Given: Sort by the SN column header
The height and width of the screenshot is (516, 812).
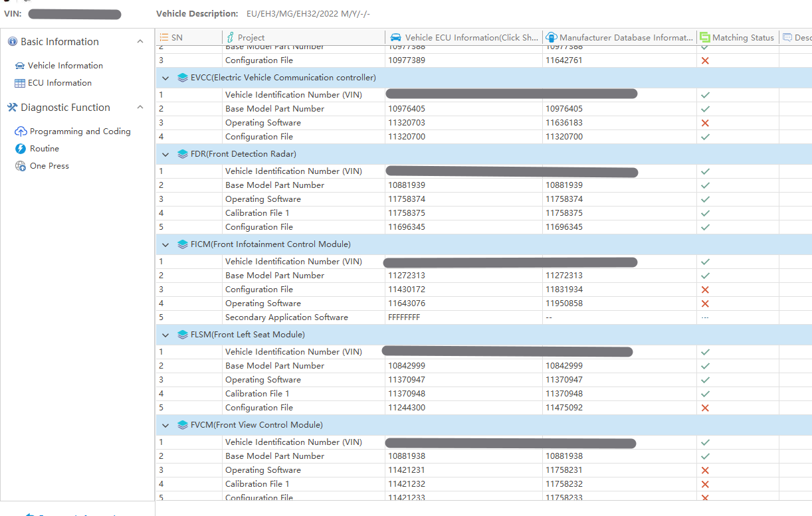Looking at the screenshot, I should pos(176,38).
